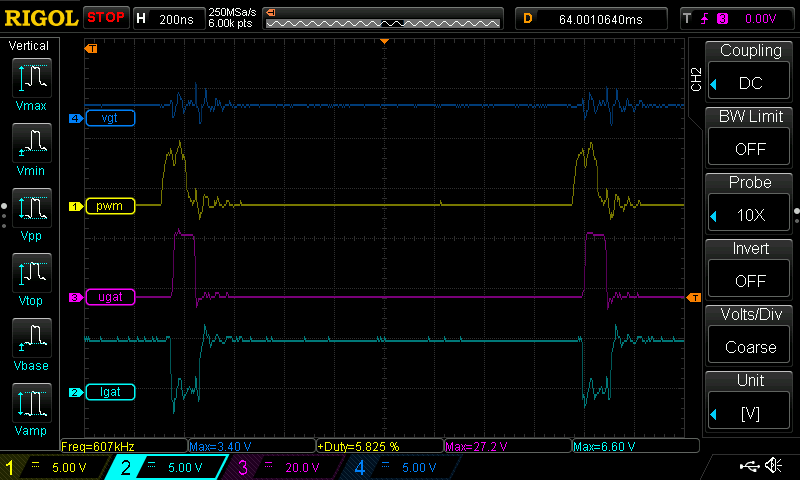Screen dimensions: 800x480
Task: Select the Vtop measurement icon
Action: coord(32,273)
